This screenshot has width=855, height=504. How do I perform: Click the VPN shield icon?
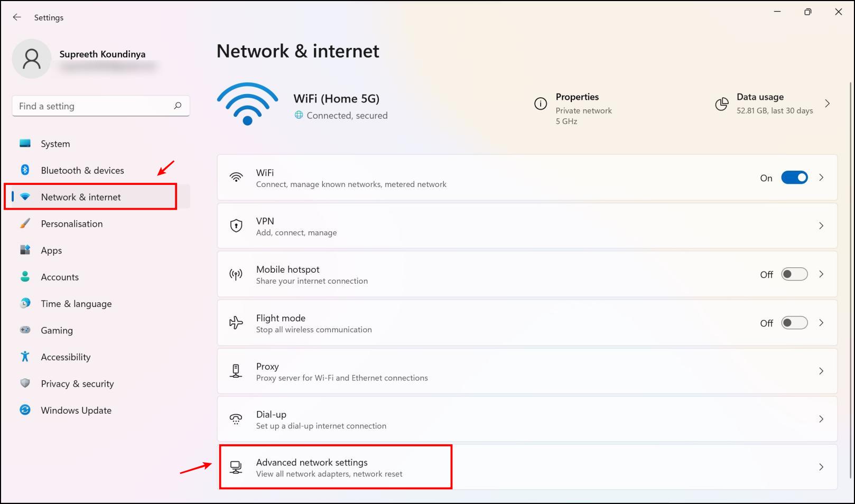[236, 226]
